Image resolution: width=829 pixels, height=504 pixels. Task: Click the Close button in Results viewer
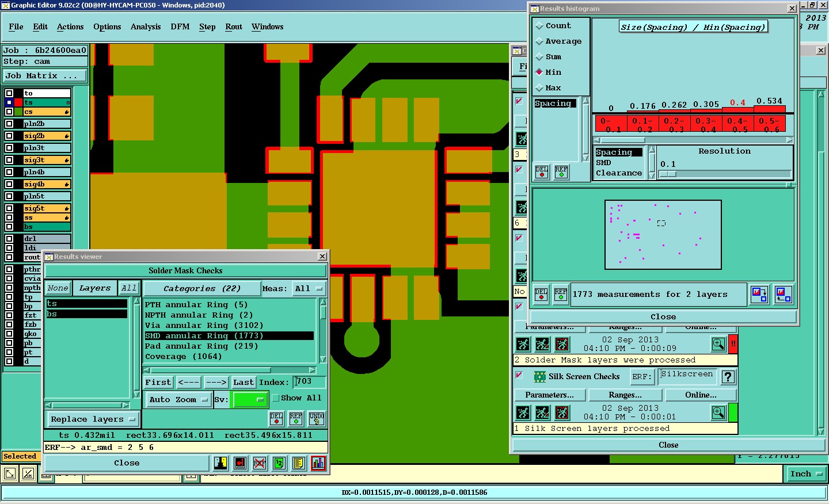click(x=127, y=463)
